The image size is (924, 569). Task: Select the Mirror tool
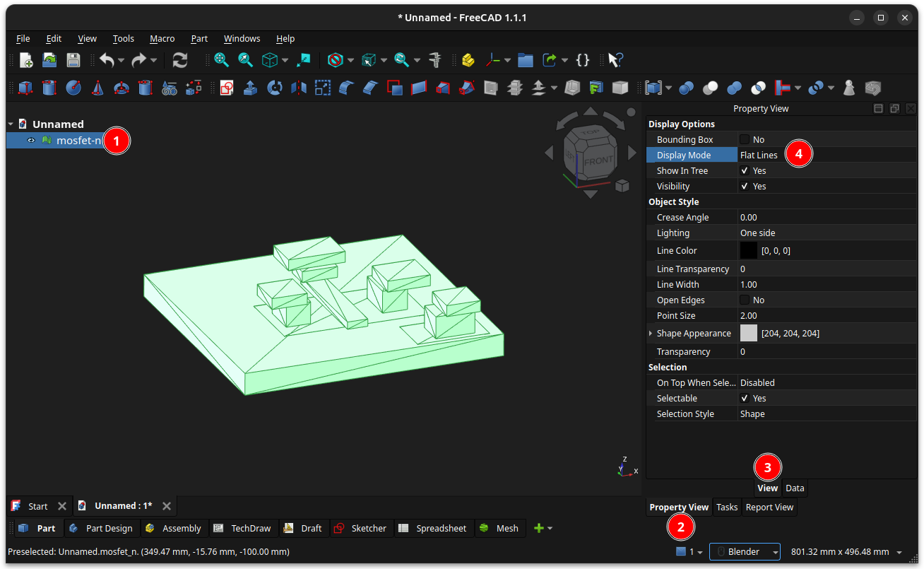point(299,88)
